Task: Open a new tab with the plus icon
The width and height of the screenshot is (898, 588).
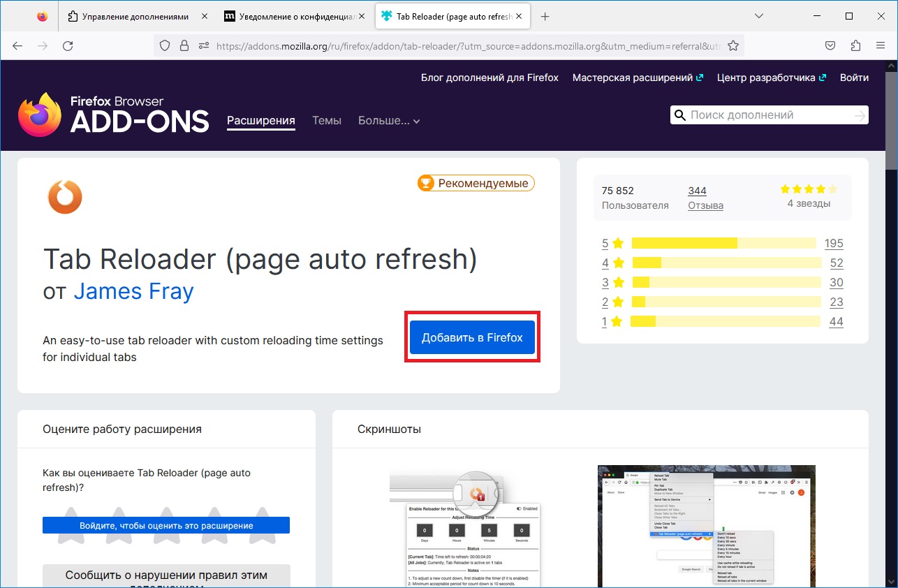Action: pyautogui.click(x=545, y=17)
